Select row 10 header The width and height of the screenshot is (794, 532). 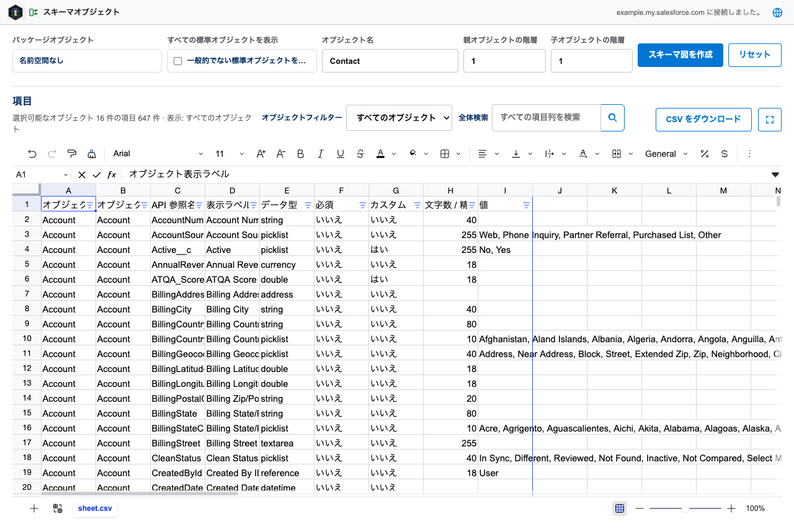[x=27, y=339]
